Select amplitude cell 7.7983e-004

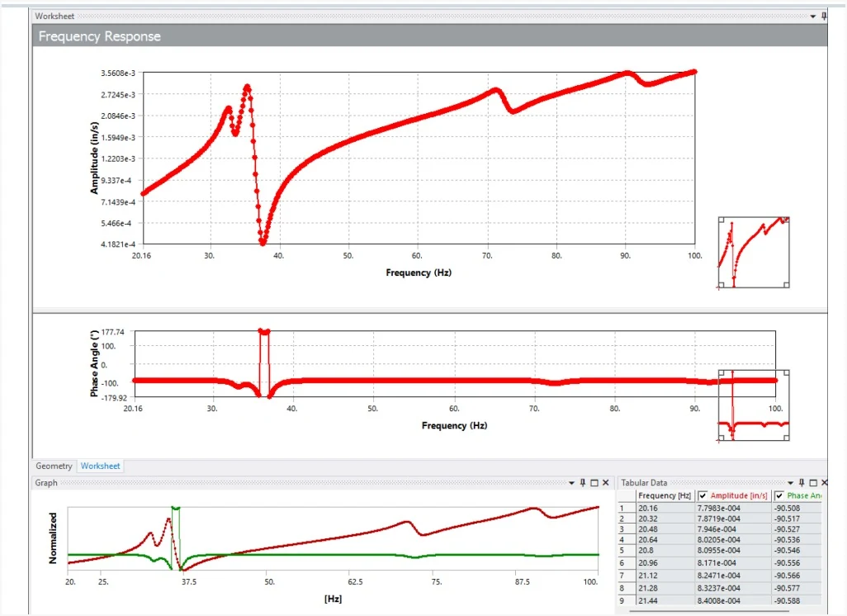point(733,508)
